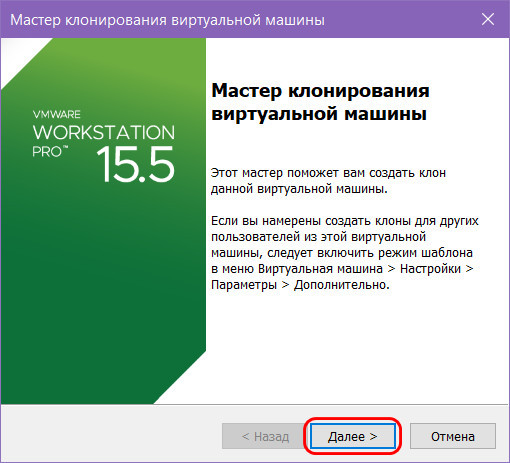Click the VMWARE logo text

56,114
